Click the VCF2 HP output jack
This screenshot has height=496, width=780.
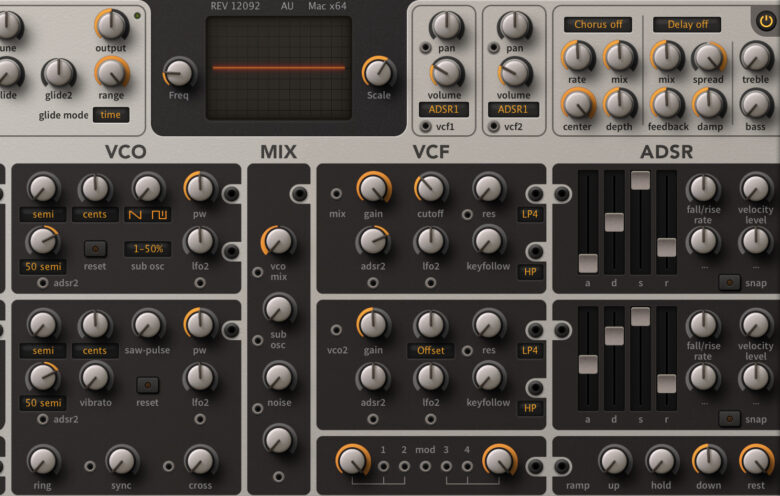click(535, 388)
